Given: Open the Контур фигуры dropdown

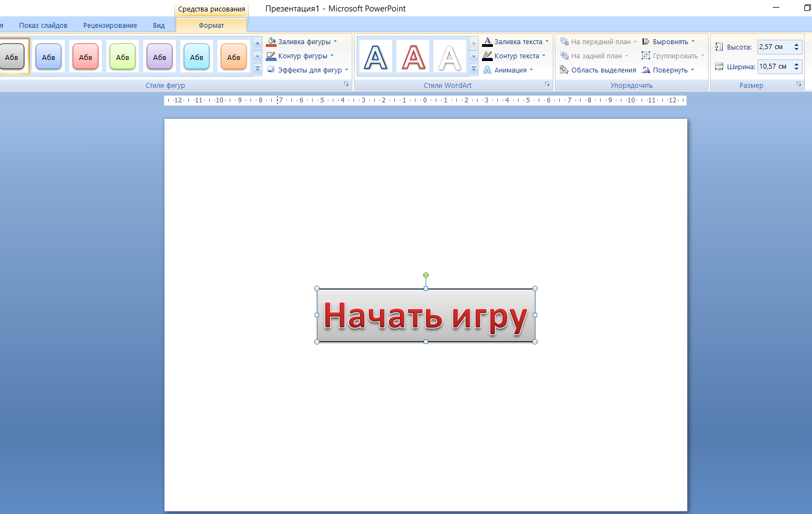Looking at the screenshot, I should click(332, 56).
